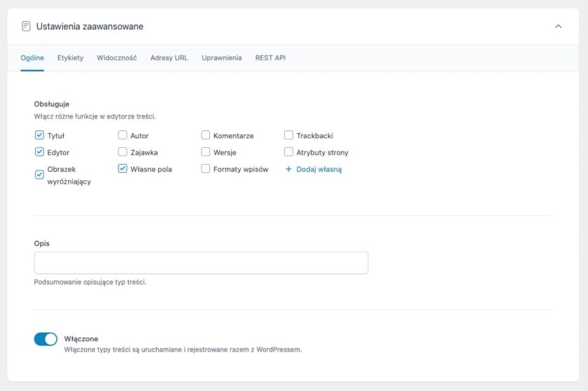Enable Komentarze support checkbox

coord(206,135)
